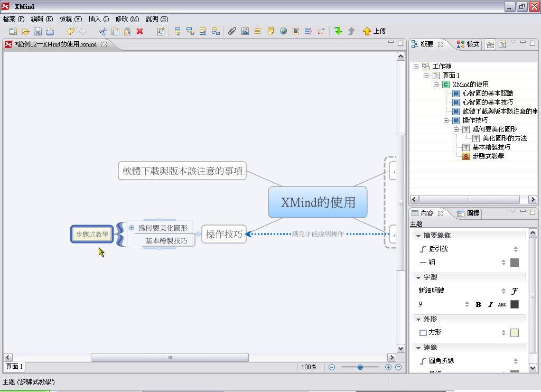Collapse the XMind的使用 node in the outline

(436, 85)
